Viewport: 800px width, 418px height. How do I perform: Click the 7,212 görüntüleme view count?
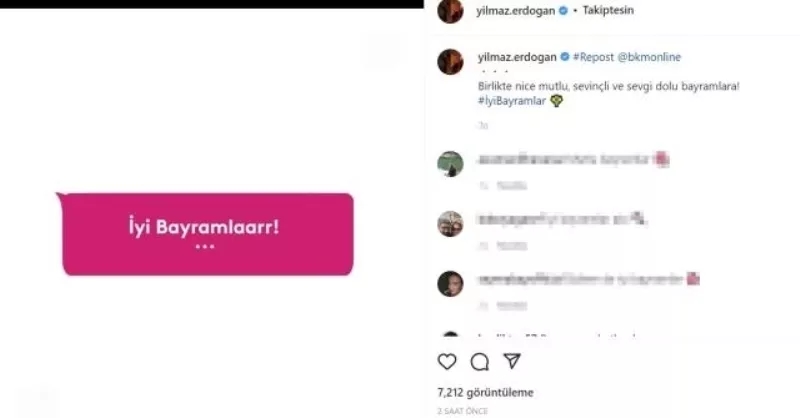tap(485, 392)
